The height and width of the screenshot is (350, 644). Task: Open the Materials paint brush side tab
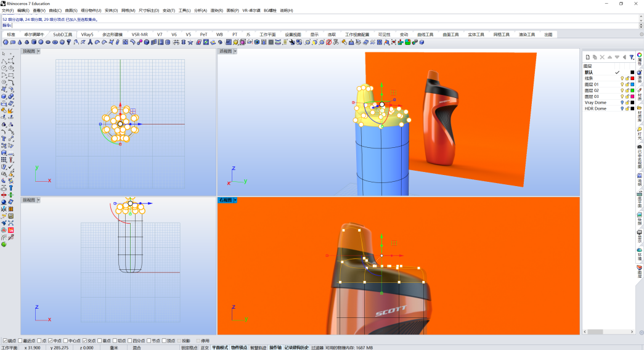click(640, 94)
